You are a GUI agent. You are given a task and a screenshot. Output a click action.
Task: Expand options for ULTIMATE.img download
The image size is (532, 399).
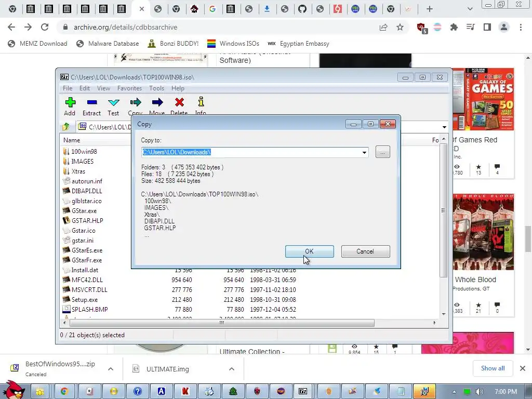232,369
